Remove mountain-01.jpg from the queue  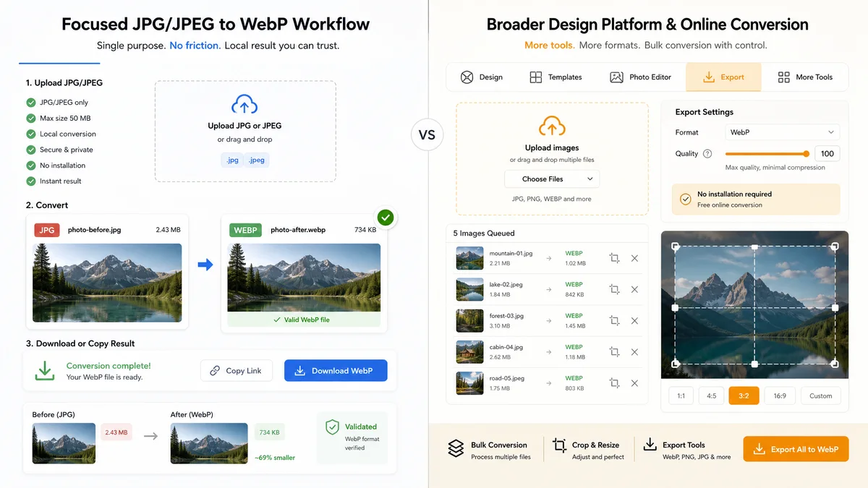tap(634, 258)
